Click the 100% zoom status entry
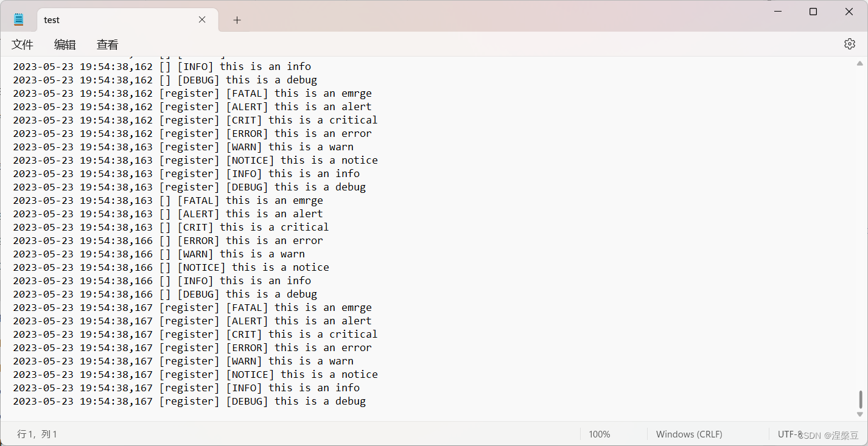Screen dimensions: 868x446 coord(600,434)
